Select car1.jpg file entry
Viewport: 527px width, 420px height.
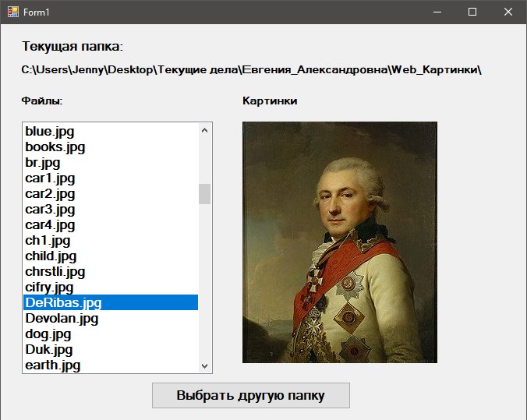pyautogui.click(x=50, y=178)
